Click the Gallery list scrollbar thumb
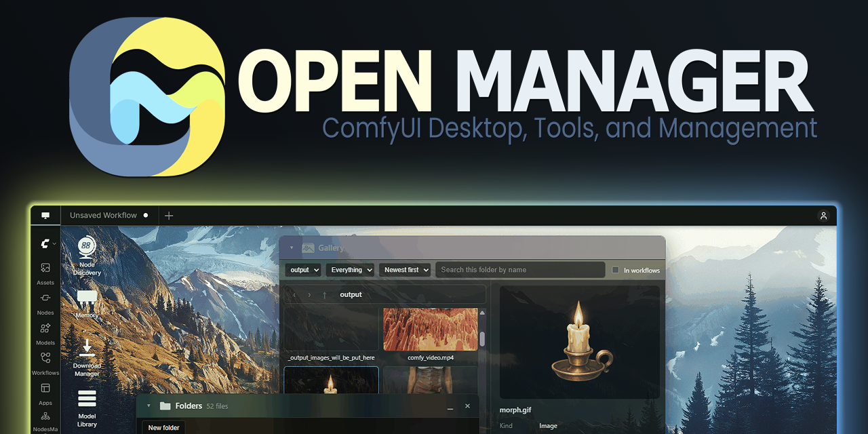Image resolution: width=868 pixels, height=434 pixels. [482, 338]
